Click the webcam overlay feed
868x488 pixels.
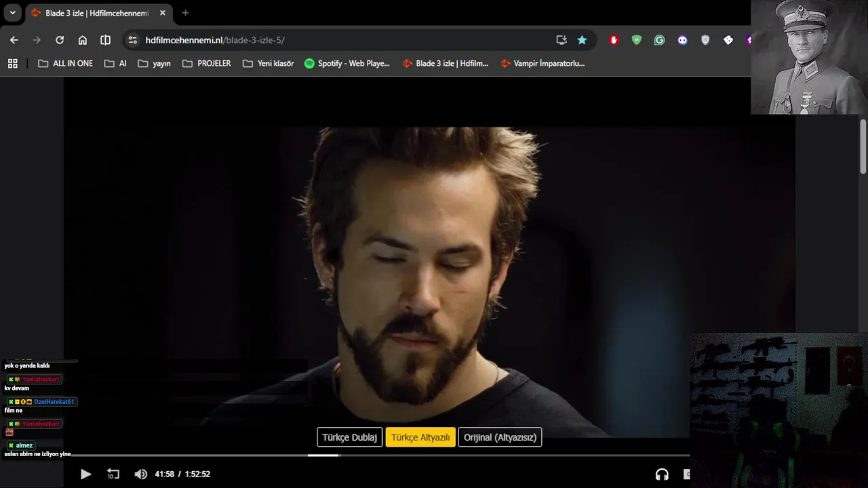[778, 410]
